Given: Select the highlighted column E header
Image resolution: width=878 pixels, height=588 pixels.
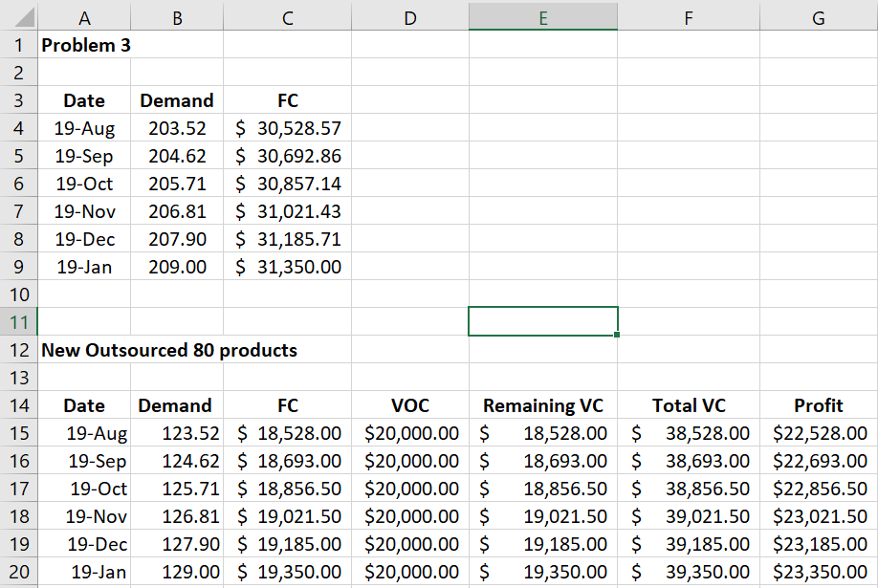Looking at the screenshot, I should pos(543,18).
